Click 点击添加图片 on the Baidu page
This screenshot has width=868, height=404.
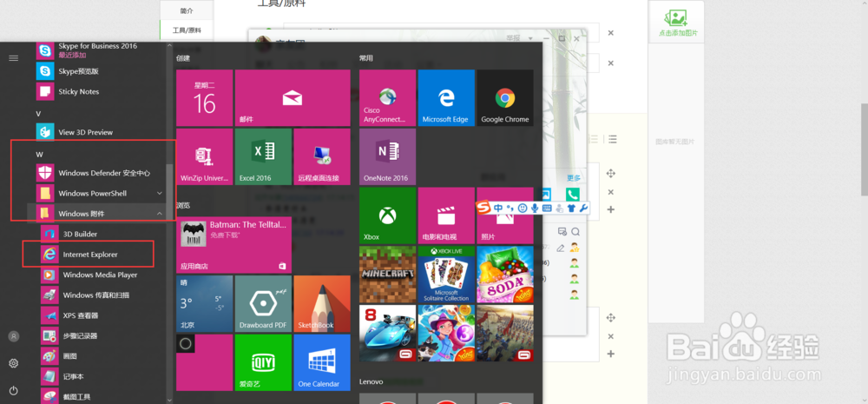pos(678,23)
